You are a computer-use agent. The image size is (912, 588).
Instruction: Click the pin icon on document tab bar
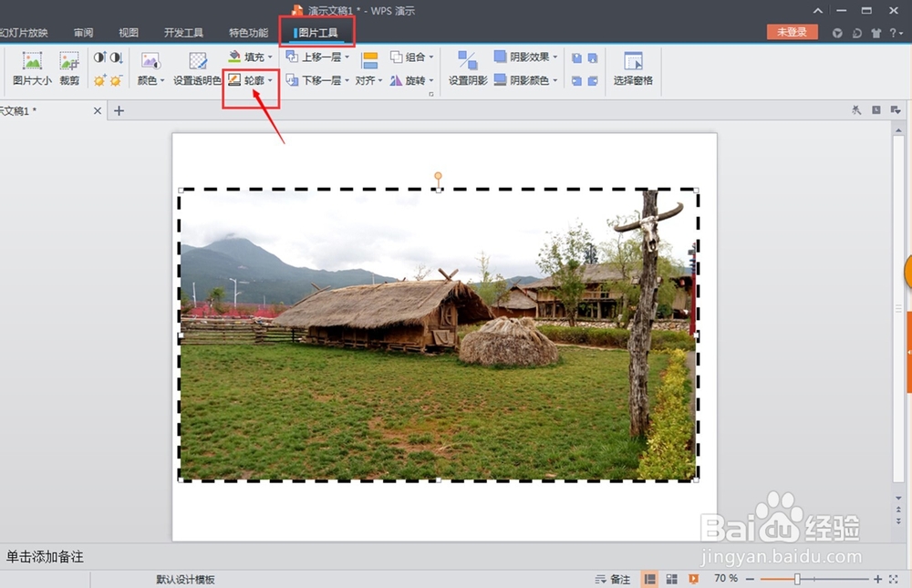coord(856,110)
